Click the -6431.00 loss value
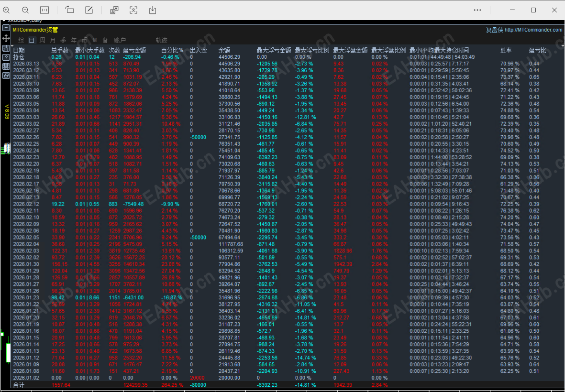 pos(133,298)
